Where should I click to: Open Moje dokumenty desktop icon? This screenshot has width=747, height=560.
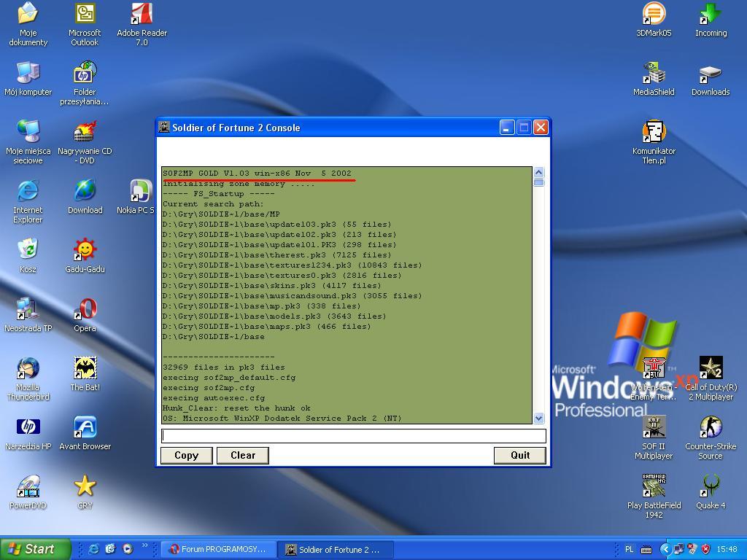pos(28,24)
